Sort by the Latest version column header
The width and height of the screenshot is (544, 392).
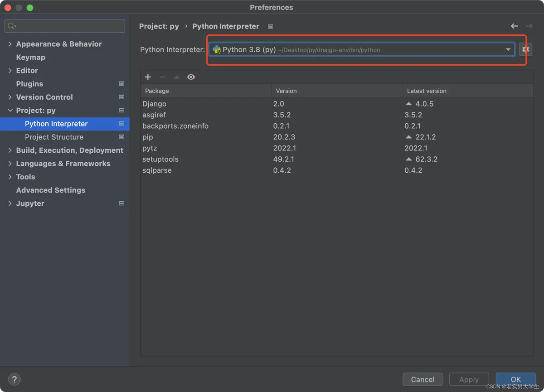pos(468,91)
